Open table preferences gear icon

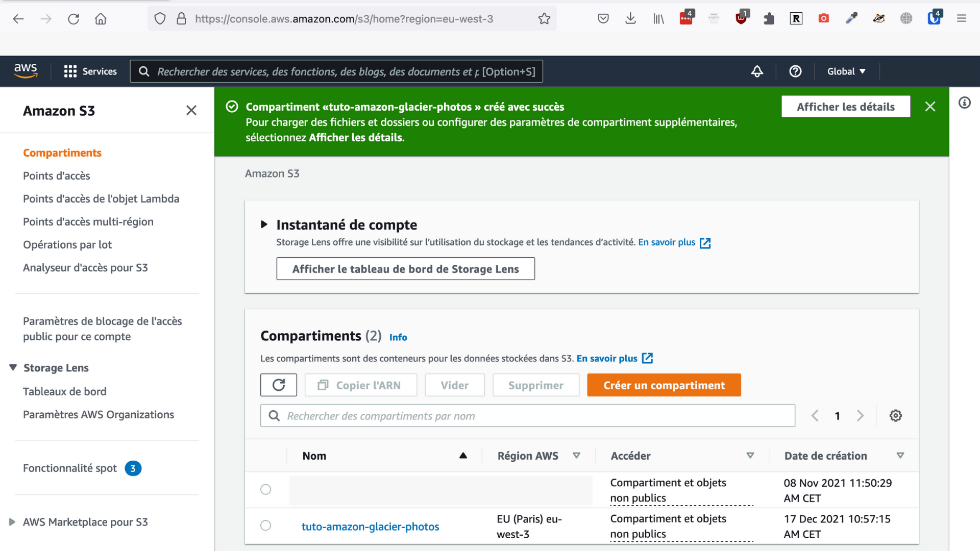[x=895, y=416]
